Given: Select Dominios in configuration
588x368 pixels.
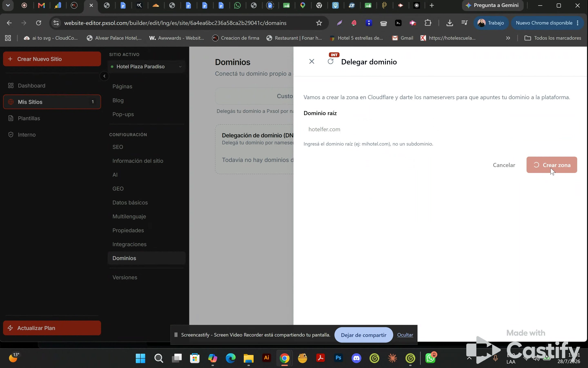Looking at the screenshot, I should pos(147,258).
